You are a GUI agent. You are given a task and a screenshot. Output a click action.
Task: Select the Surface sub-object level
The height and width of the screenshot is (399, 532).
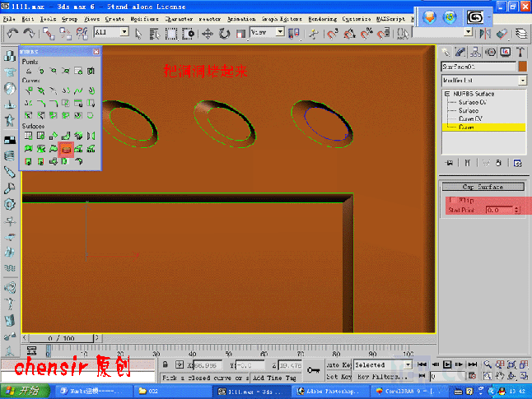click(469, 110)
